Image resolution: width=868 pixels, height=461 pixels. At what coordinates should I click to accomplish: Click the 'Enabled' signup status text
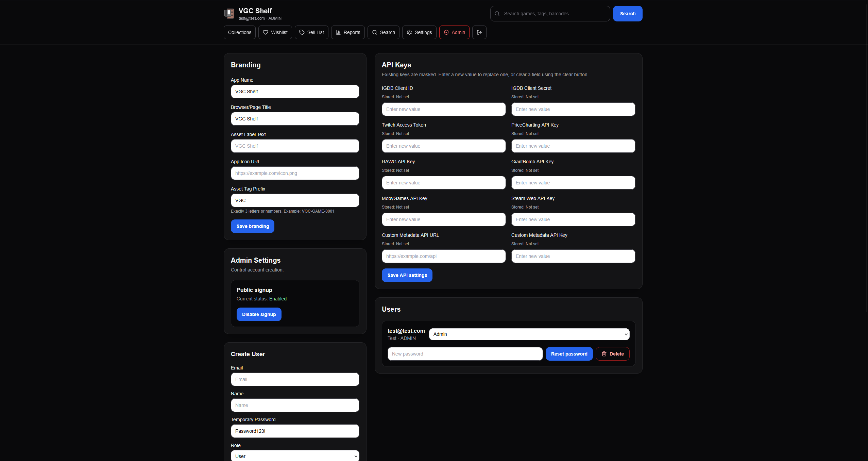tap(278, 299)
